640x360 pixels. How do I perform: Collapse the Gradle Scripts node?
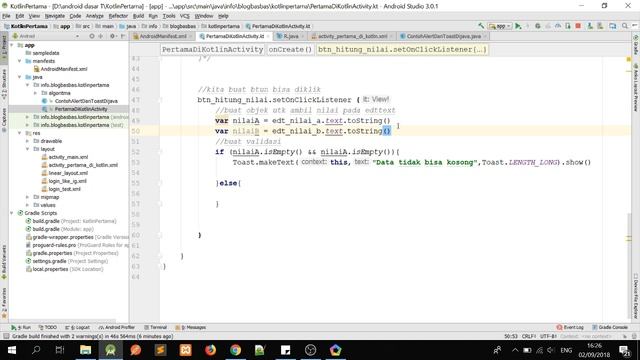coord(12,213)
